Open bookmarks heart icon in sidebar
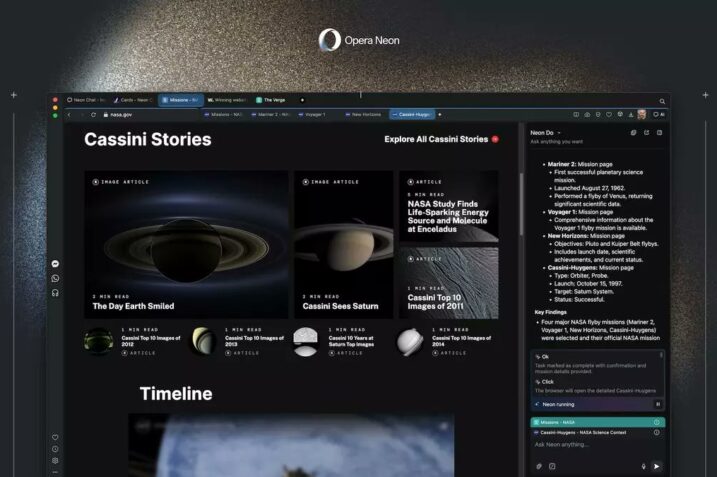Image resolution: width=717 pixels, height=477 pixels. coord(55,437)
